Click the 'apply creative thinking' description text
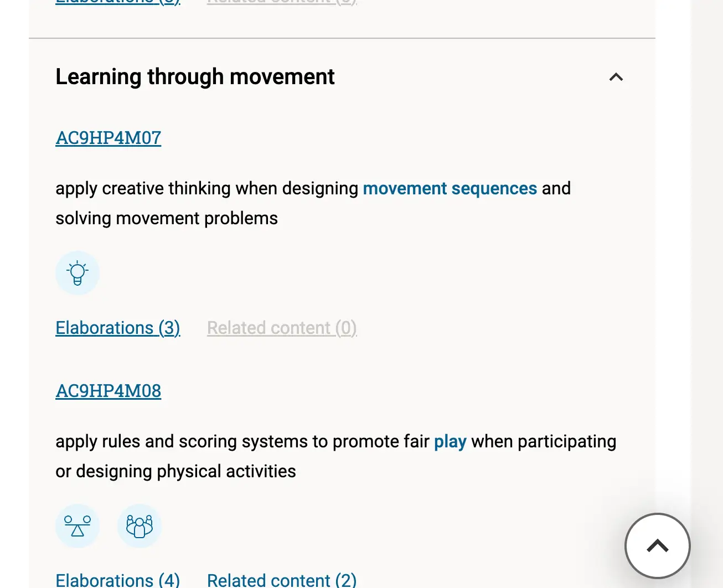 pyautogui.click(x=207, y=189)
